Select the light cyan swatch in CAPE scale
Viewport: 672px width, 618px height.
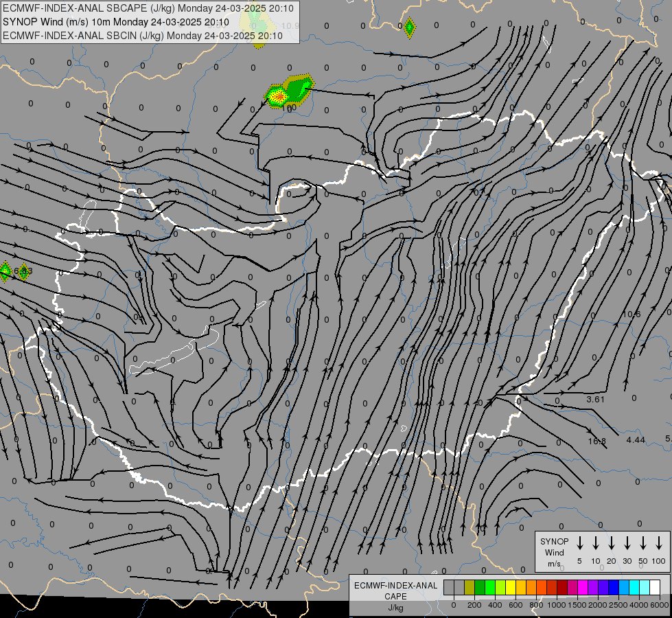[645, 587]
